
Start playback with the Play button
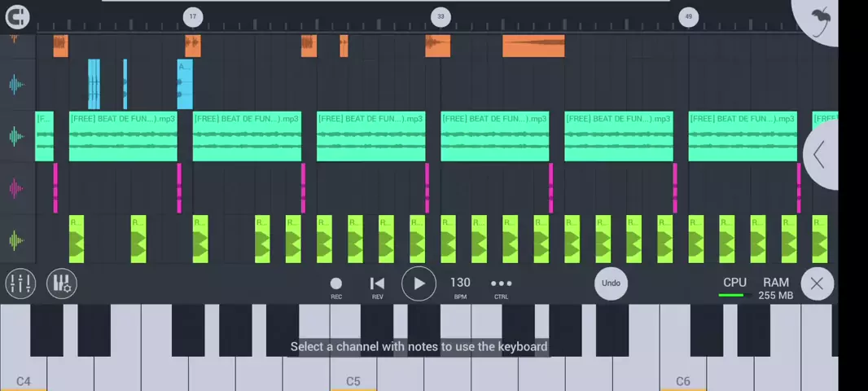[419, 283]
